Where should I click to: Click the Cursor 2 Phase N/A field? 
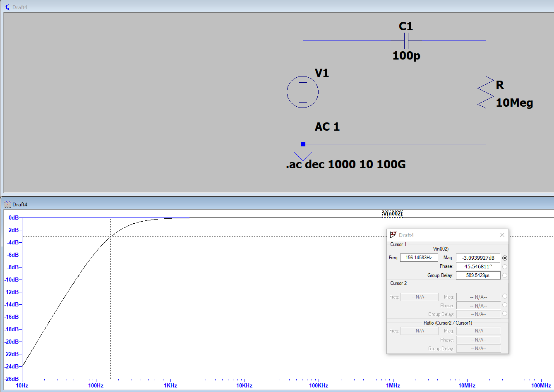[x=479, y=306]
